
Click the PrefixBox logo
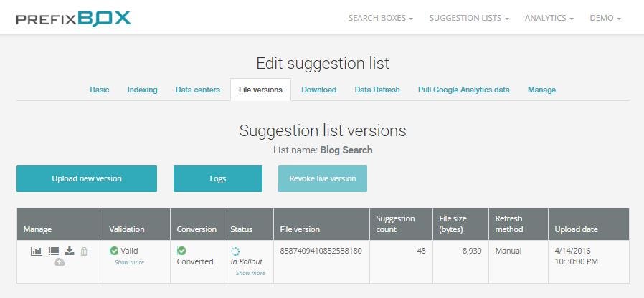(74, 19)
